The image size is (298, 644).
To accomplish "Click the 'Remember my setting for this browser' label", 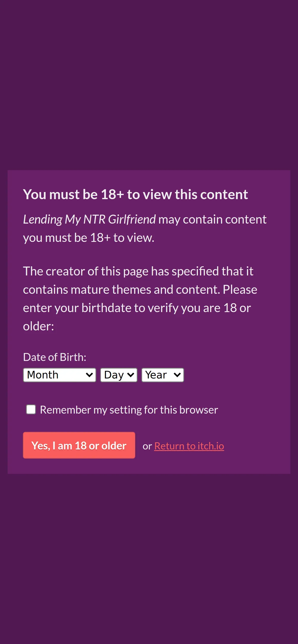I will coord(129,410).
